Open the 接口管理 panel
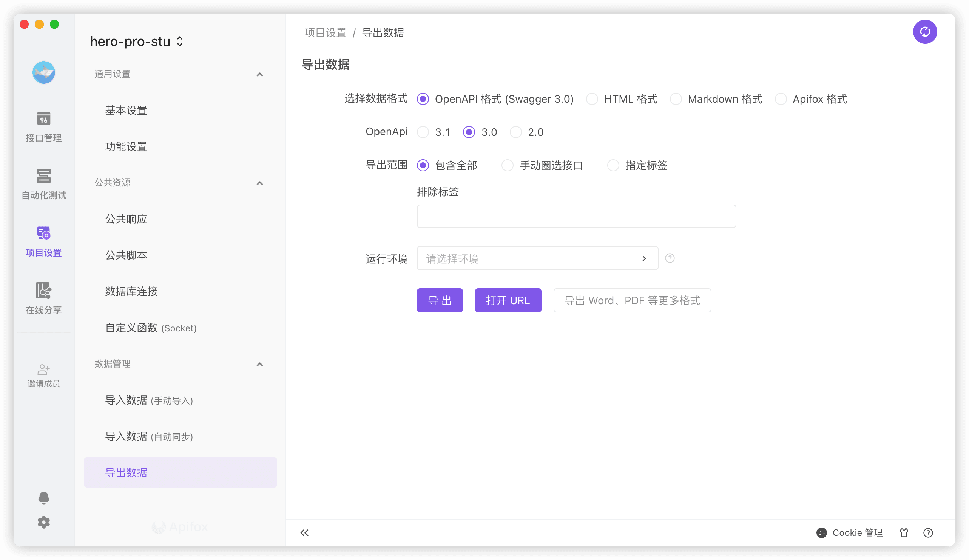This screenshot has width=969, height=560. click(43, 127)
